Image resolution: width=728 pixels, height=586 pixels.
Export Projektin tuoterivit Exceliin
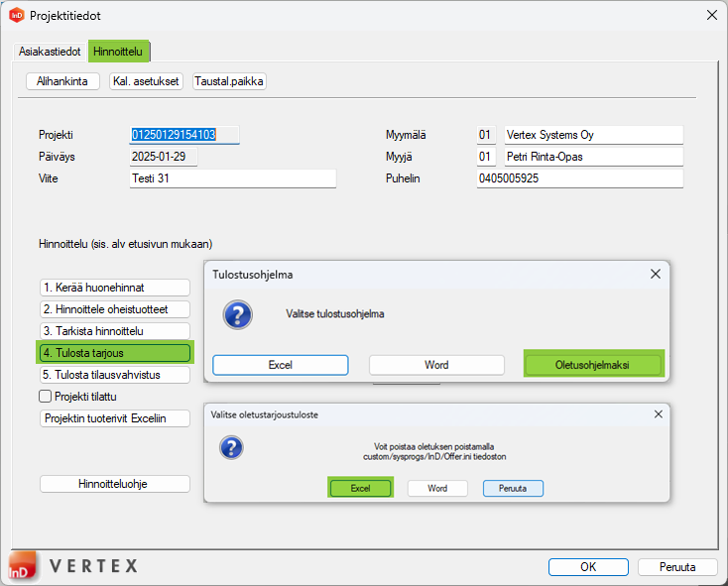114,418
